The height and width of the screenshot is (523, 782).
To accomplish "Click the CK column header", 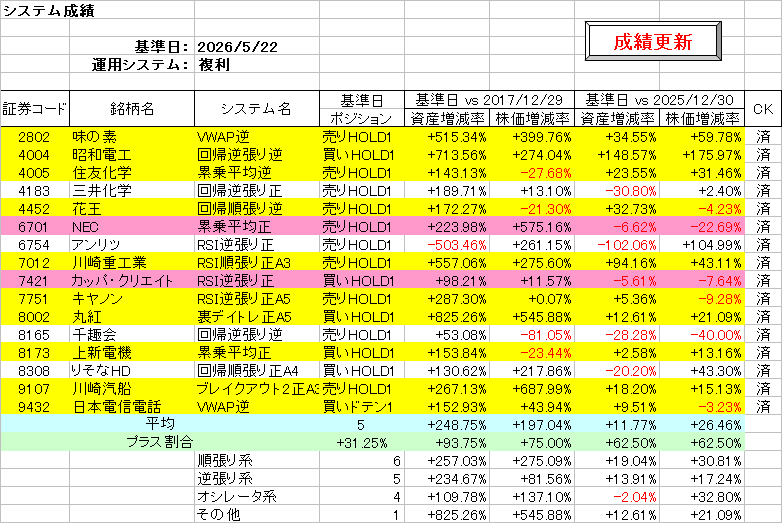I will pyautogui.click(x=763, y=109).
